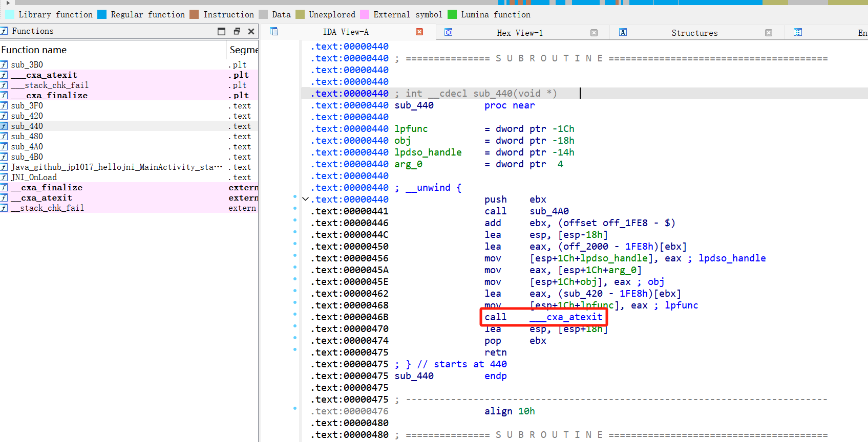Toggle breakpoint dot at call ___cxa_atexit line
This screenshot has width=868, height=442.
click(x=295, y=314)
